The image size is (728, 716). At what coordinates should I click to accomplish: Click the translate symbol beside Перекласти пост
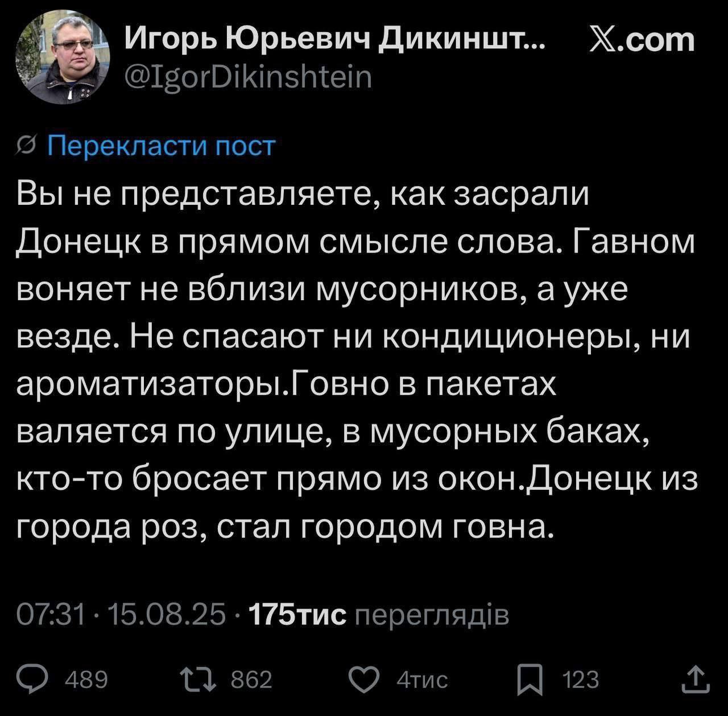tap(26, 147)
